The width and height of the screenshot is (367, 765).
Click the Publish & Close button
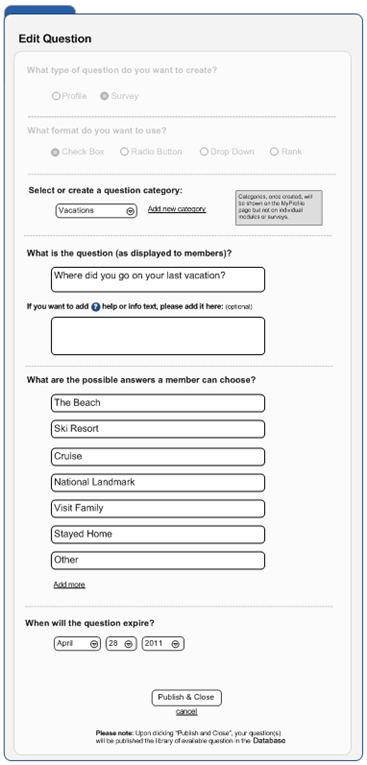pos(186,698)
